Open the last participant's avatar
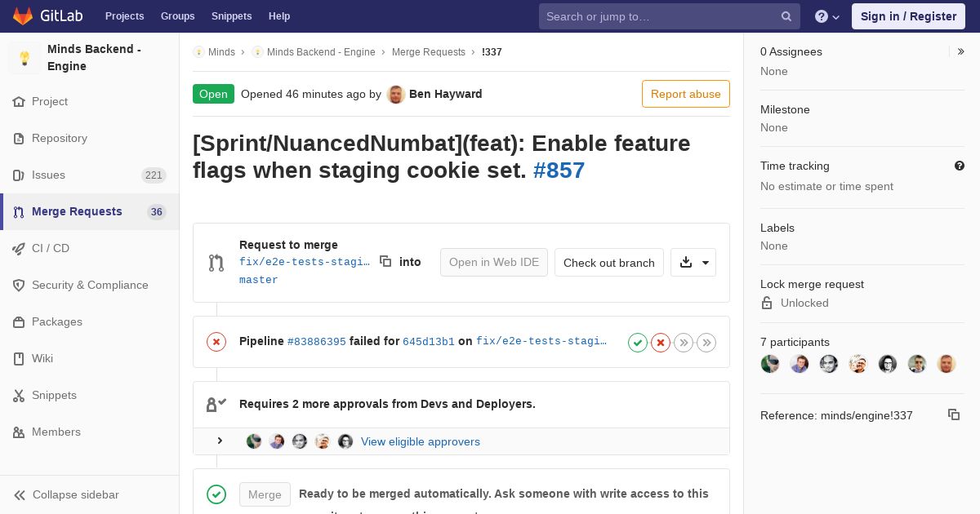 tap(947, 364)
